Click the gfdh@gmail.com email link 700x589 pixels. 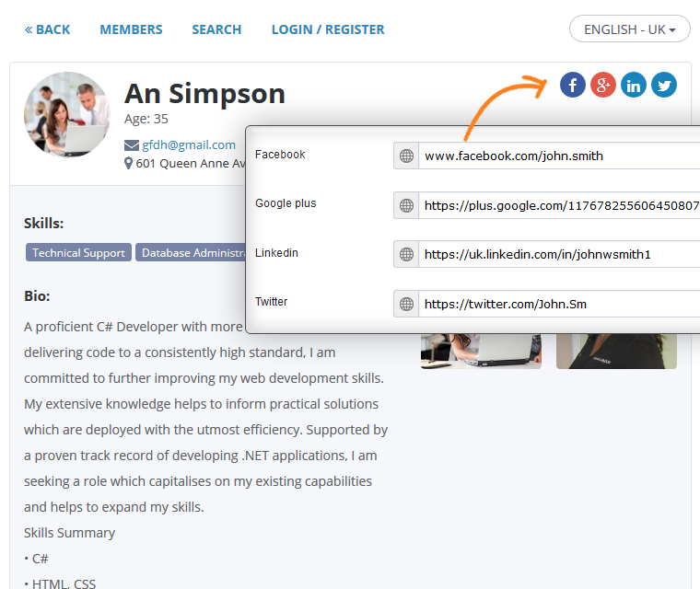[189, 145]
